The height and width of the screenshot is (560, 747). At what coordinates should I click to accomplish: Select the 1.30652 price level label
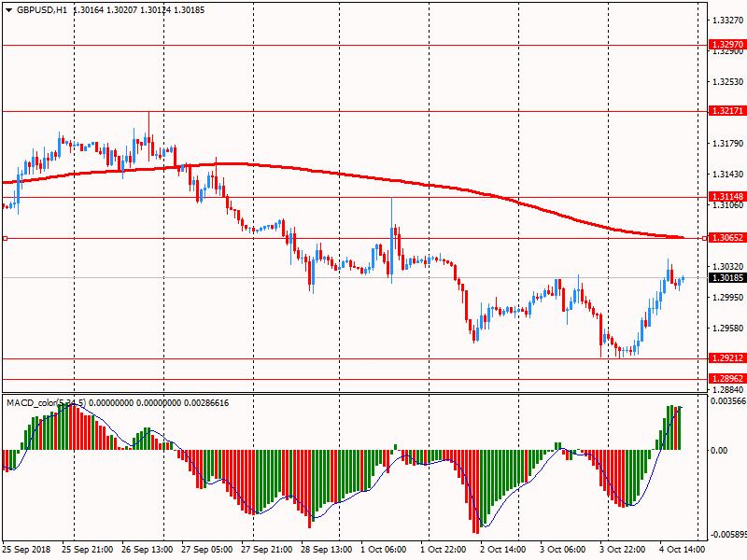[727, 238]
